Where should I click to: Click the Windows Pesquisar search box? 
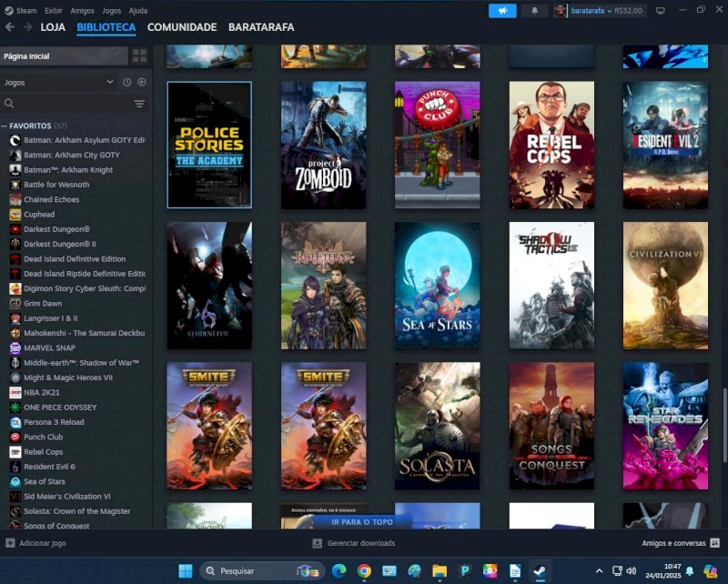(x=262, y=570)
